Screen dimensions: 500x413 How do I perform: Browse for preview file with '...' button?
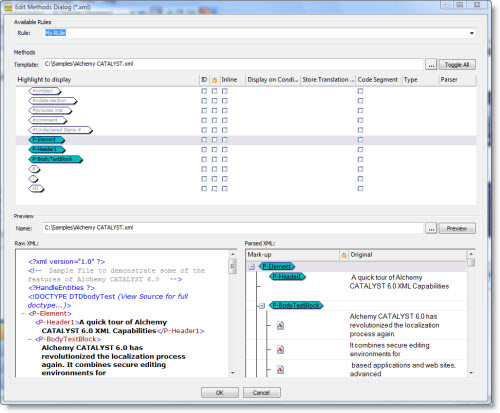pyautogui.click(x=431, y=228)
